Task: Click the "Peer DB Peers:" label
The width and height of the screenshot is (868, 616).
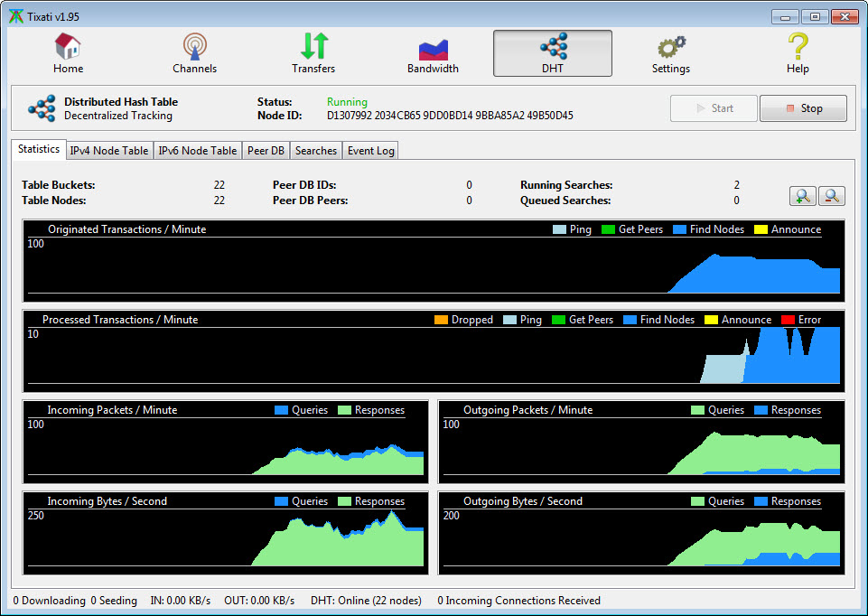Action: [x=311, y=201]
